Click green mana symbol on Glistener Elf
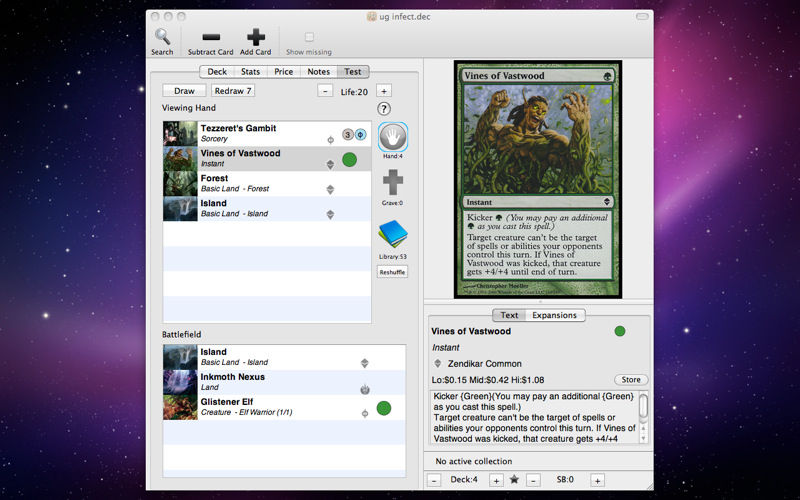 tap(384, 408)
